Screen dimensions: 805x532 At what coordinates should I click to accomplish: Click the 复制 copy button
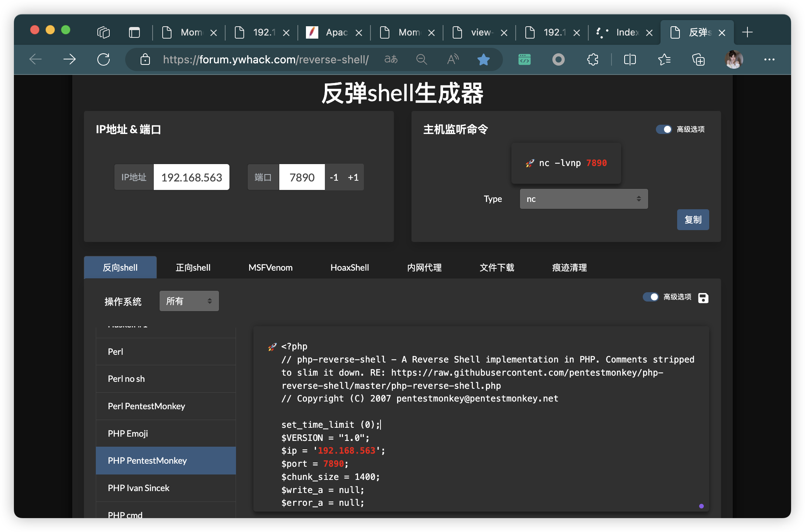(x=693, y=220)
